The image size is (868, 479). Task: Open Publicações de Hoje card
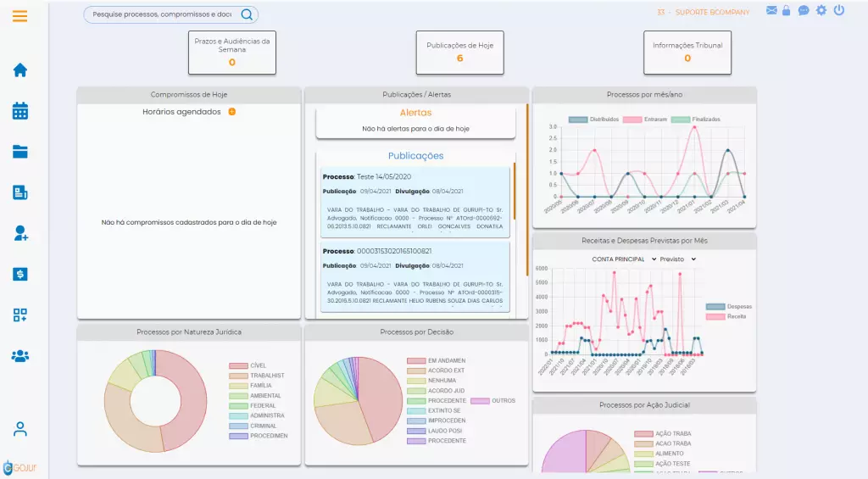[460, 53]
